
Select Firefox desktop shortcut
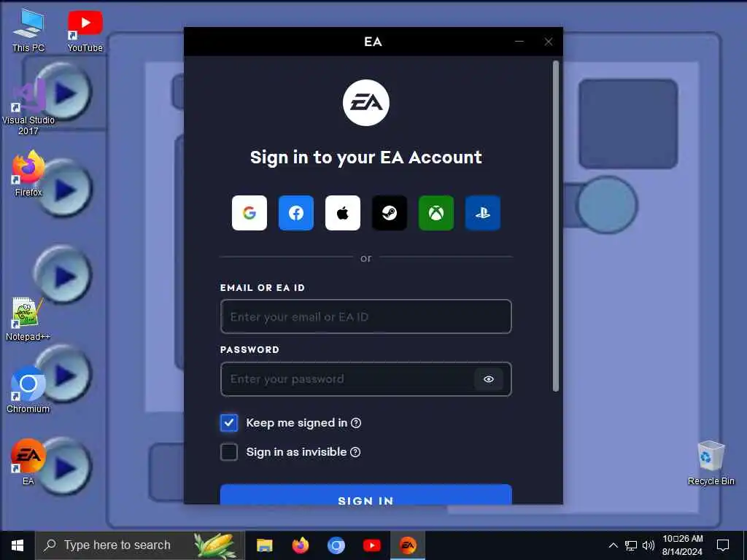28,174
